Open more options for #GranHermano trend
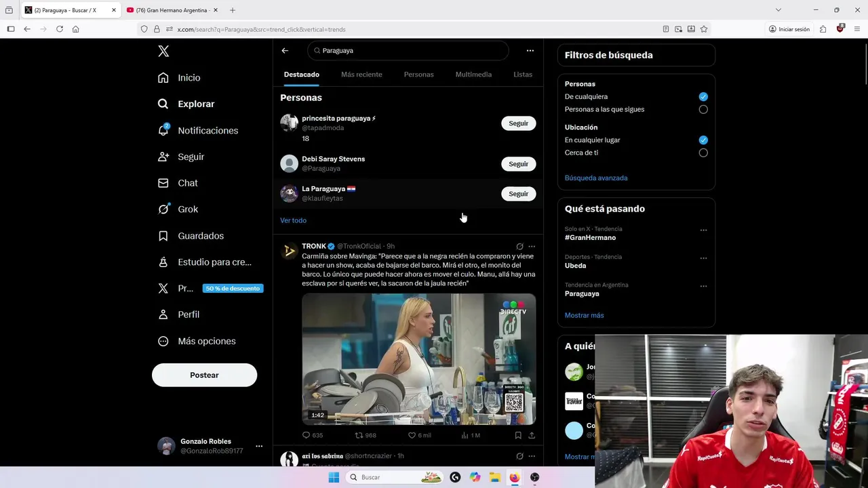 coord(703,230)
